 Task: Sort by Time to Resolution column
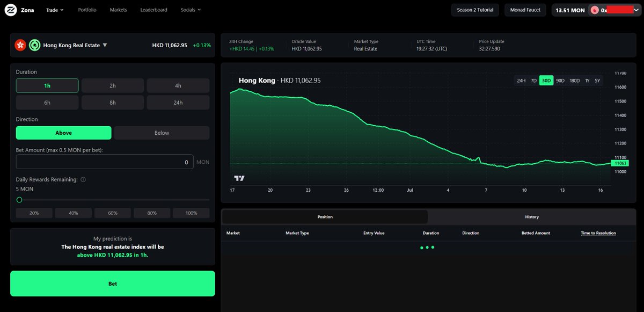coord(598,233)
